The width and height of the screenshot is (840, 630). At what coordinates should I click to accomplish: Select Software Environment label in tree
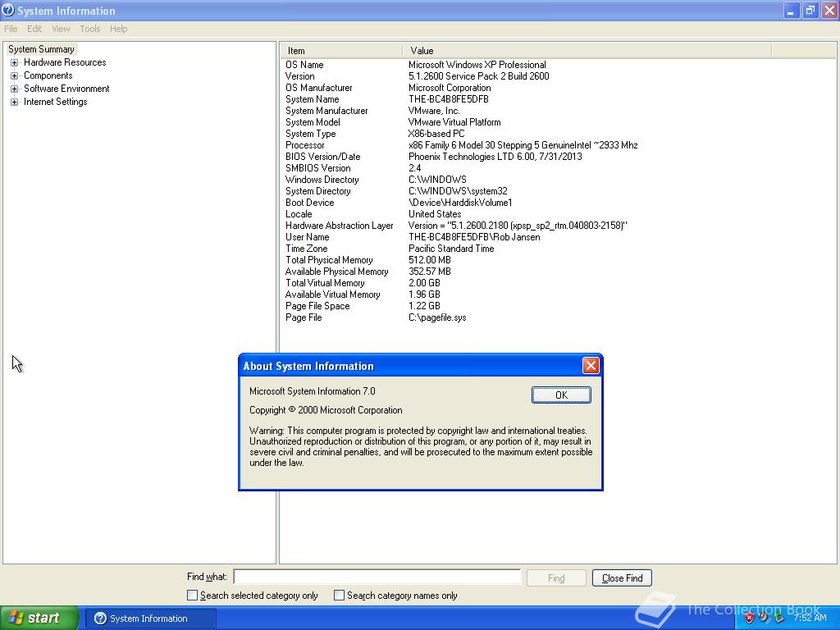point(66,89)
